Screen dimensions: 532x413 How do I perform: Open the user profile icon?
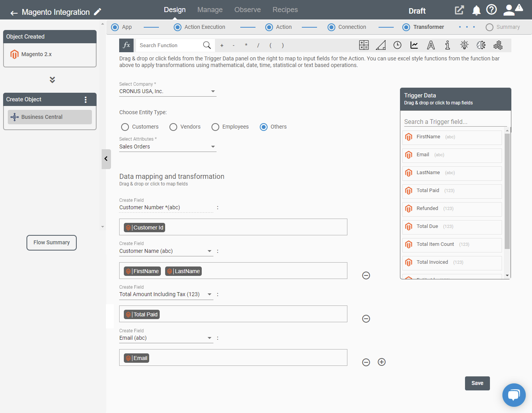pos(509,10)
